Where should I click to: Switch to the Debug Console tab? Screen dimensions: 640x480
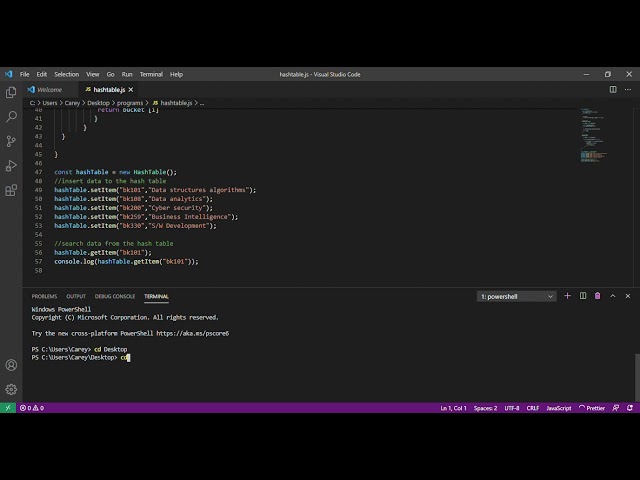(115, 296)
